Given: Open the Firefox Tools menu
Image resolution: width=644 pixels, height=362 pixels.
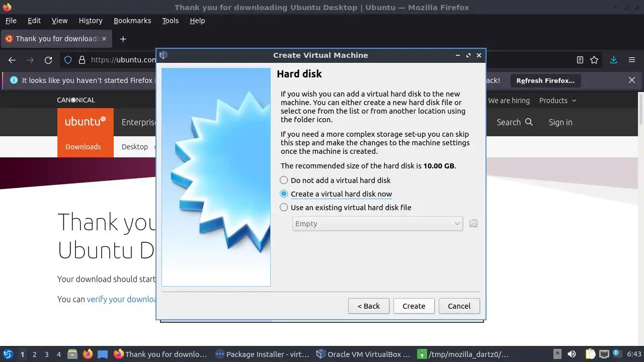Looking at the screenshot, I should 170,21.
